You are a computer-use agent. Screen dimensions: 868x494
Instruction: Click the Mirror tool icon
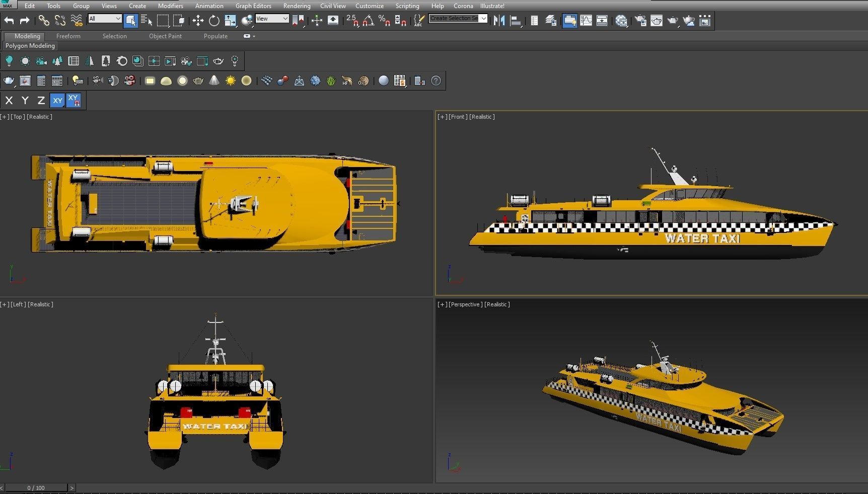click(499, 21)
